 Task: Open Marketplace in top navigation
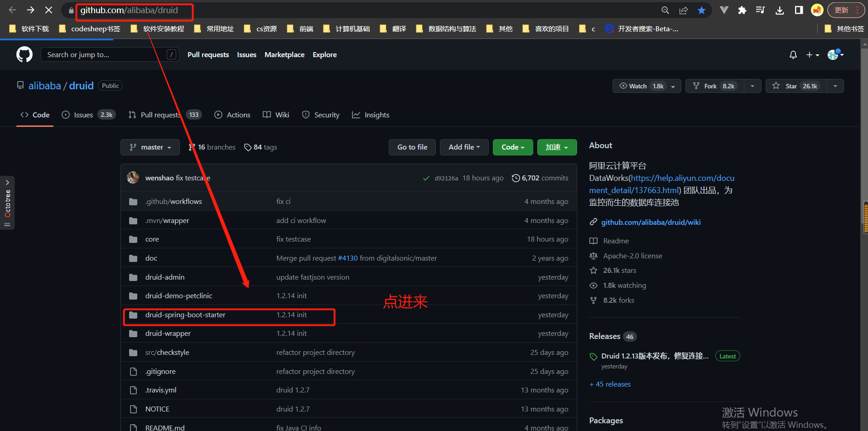pyautogui.click(x=285, y=55)
